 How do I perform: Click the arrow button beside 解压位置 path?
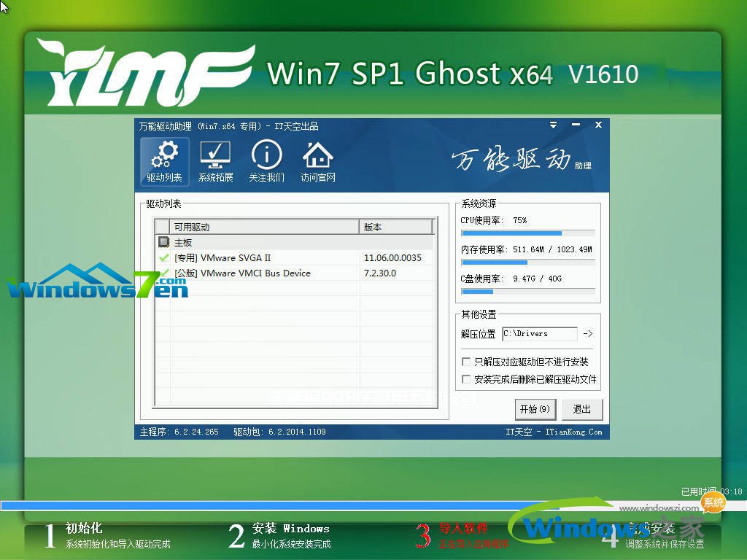tap(588, 334)
